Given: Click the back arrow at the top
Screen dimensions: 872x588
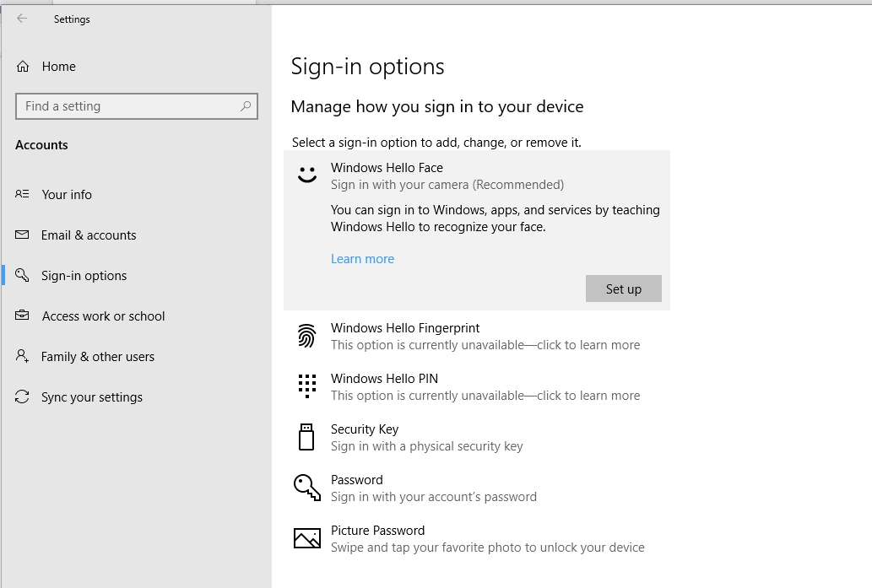Looking at the screenshot, I should click(x=20, y=19).
